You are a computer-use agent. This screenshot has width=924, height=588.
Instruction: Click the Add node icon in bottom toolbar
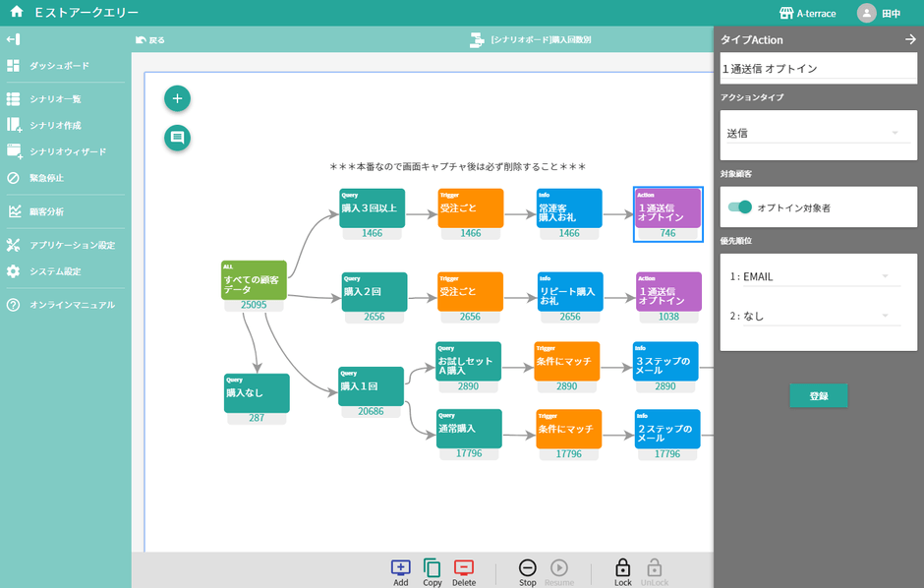click(400, 567)
